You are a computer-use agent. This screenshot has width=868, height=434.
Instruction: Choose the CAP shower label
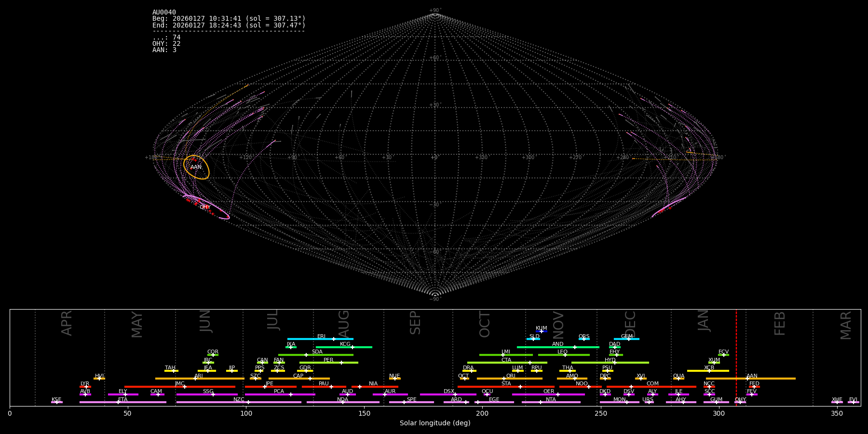tap(298, 376)
